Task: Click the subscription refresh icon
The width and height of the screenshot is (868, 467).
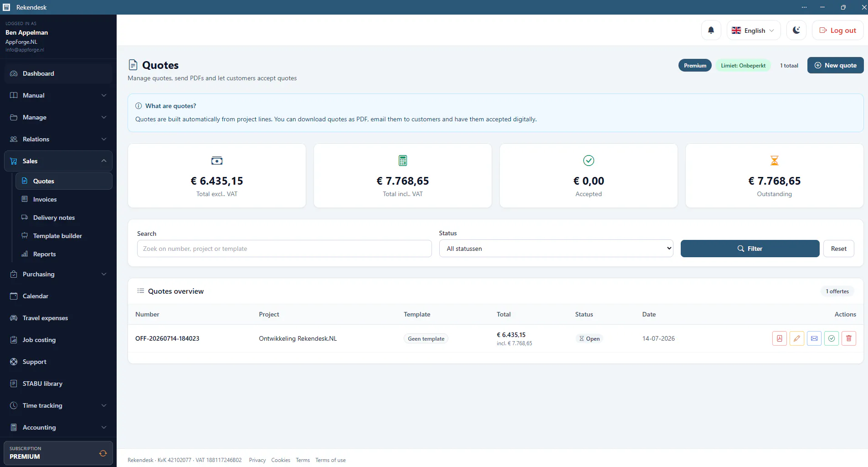Action: tap(103, 453)
